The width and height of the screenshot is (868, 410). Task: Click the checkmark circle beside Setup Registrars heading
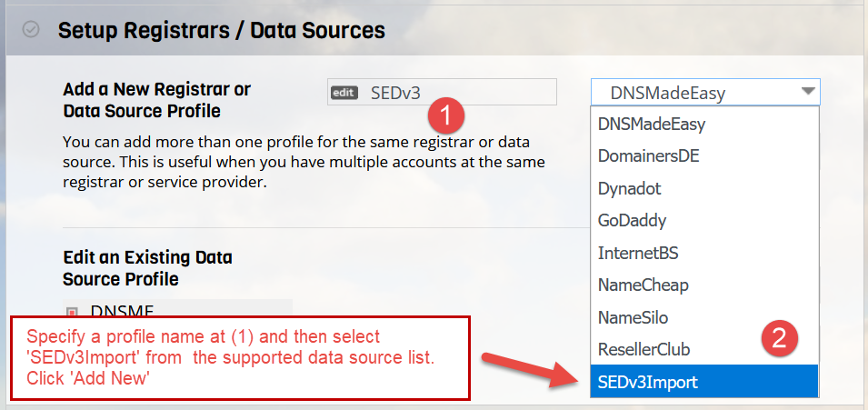pos(30,29)
